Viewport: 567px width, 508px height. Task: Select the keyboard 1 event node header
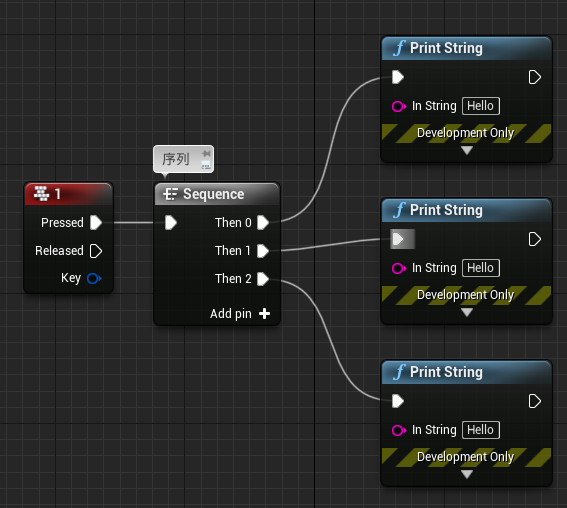(69, 194)
